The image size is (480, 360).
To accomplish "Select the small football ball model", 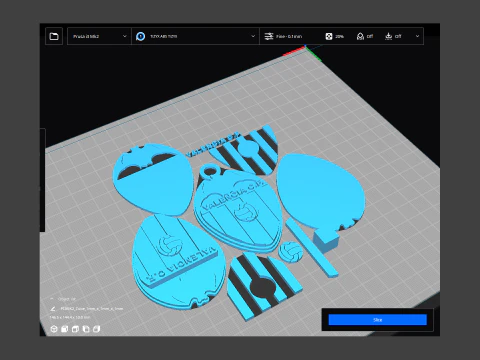I will tap(291, 252).
